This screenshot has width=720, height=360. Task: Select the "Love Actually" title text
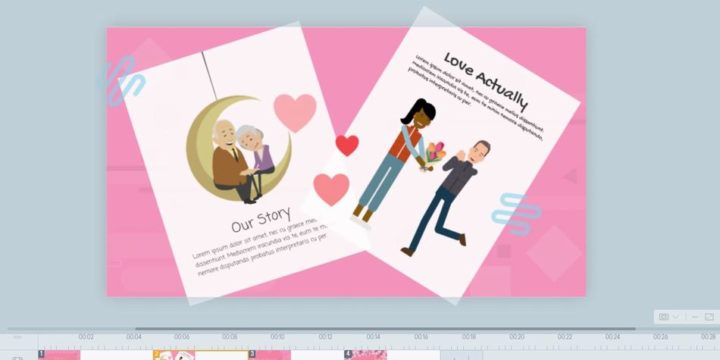pyautogui.click(x=486, y=81)
